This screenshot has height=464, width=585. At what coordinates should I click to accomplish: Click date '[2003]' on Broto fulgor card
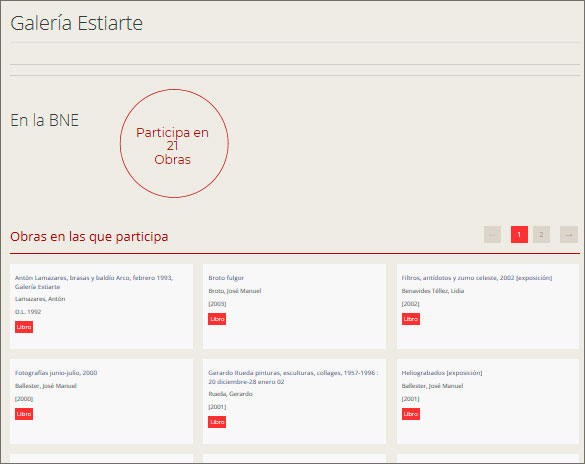[x=217, y=304]
